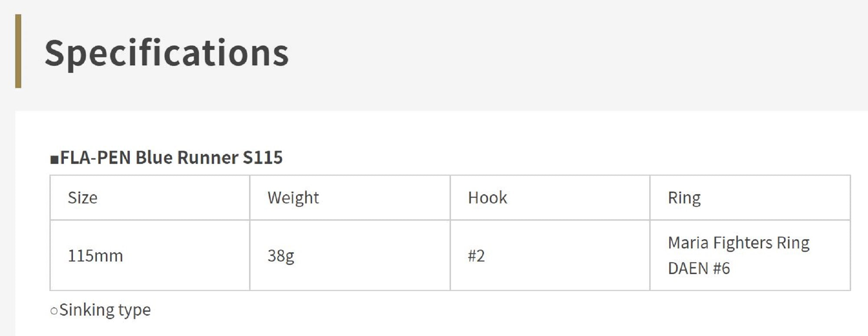The width and height of the screenshot is (868, 336).
Task: Select the 115mm size value
Action: point(95,256)
